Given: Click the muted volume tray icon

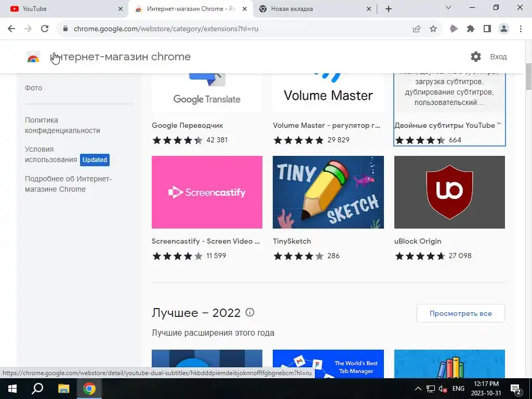Looking at the screenshot, I should point(443,389).
